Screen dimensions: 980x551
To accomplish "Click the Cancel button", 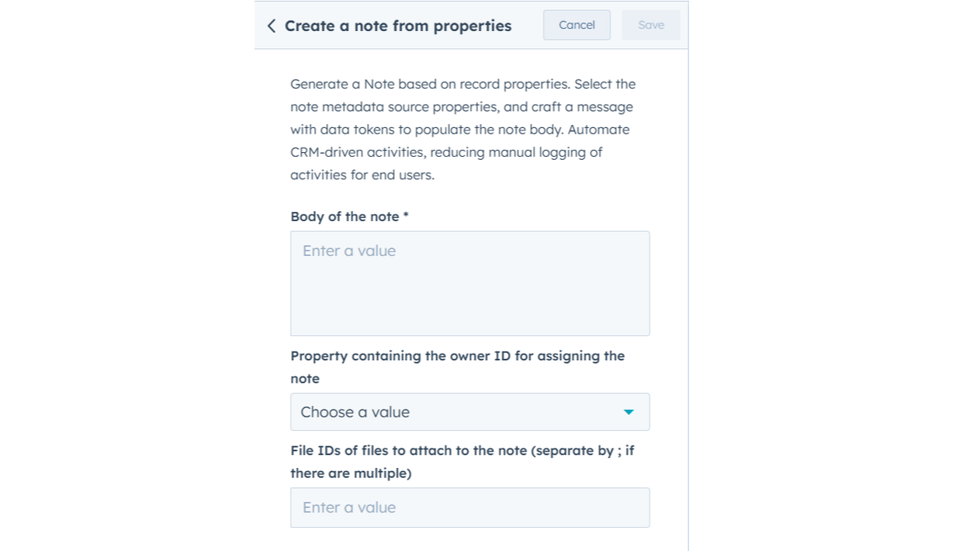I will click(577, 25).
